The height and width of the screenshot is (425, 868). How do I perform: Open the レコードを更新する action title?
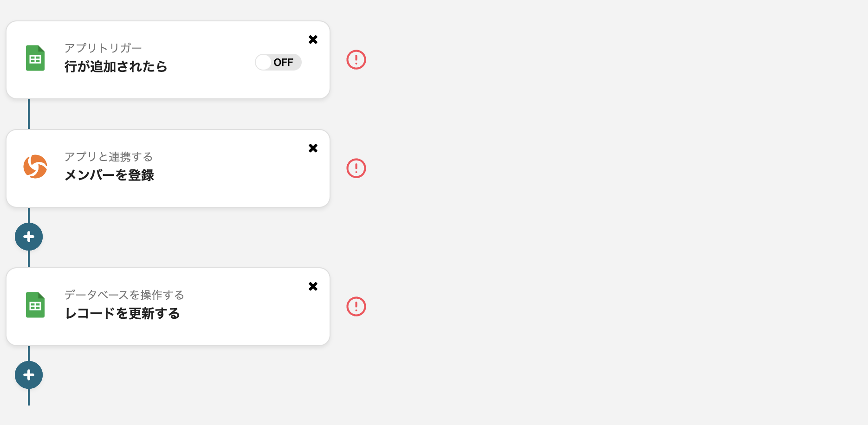[x=122, y=314]
